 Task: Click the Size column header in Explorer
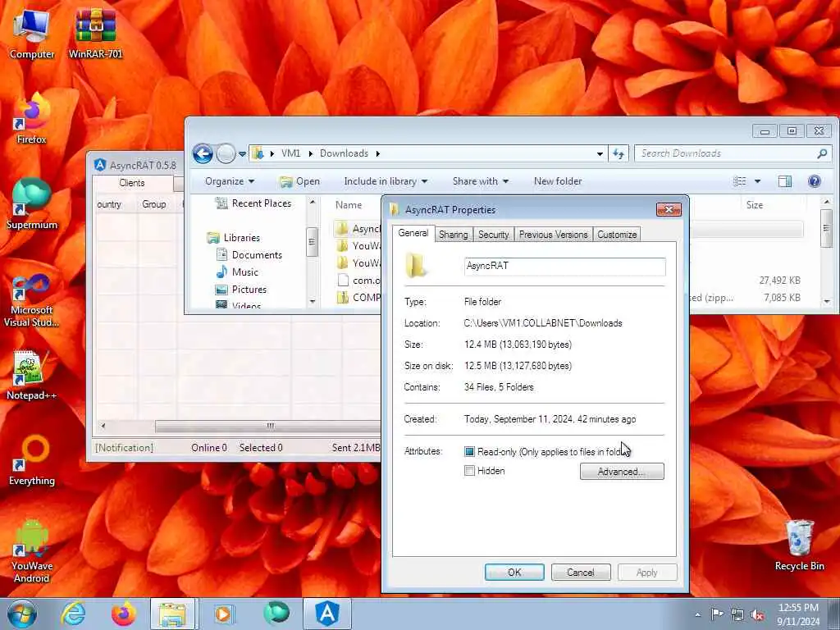click(x=755, y=204)
